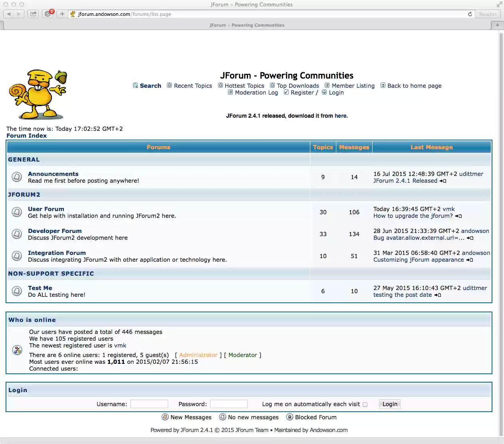504x444 pixels.
Task: Click the vertical page scrollbar
Action: [501, 199]
